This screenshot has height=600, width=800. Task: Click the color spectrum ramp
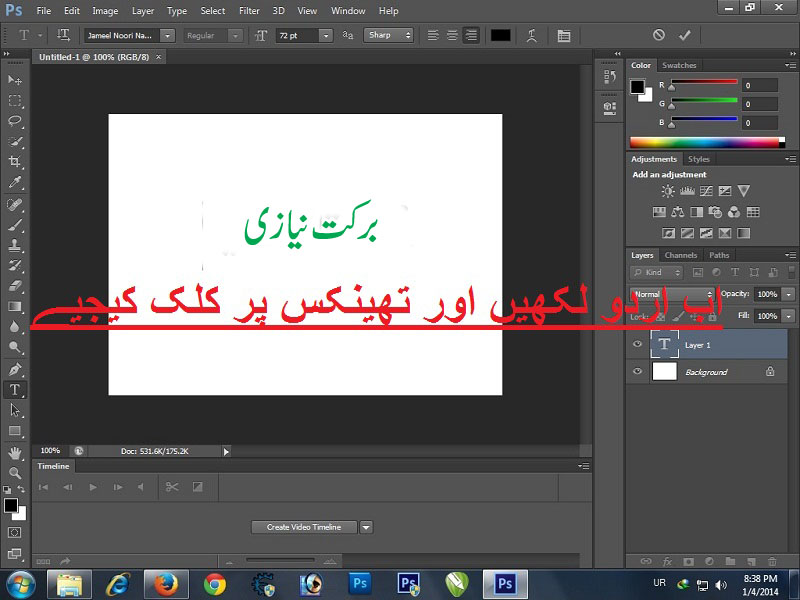[707, 142]
